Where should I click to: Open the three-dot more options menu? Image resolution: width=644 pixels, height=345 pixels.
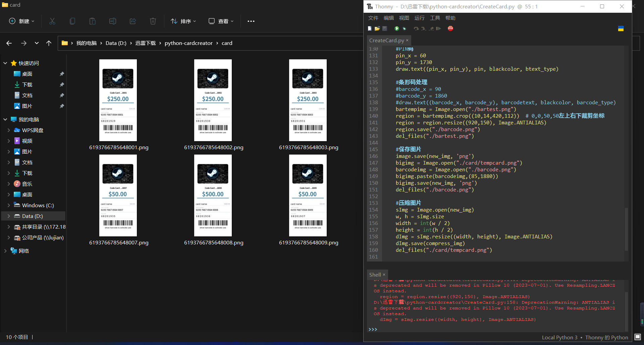coord(251,21)
